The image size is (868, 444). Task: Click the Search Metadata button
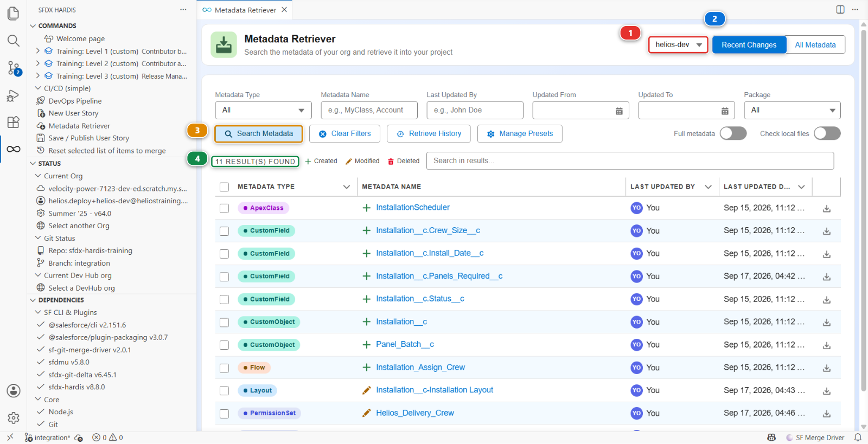point(258,134)
